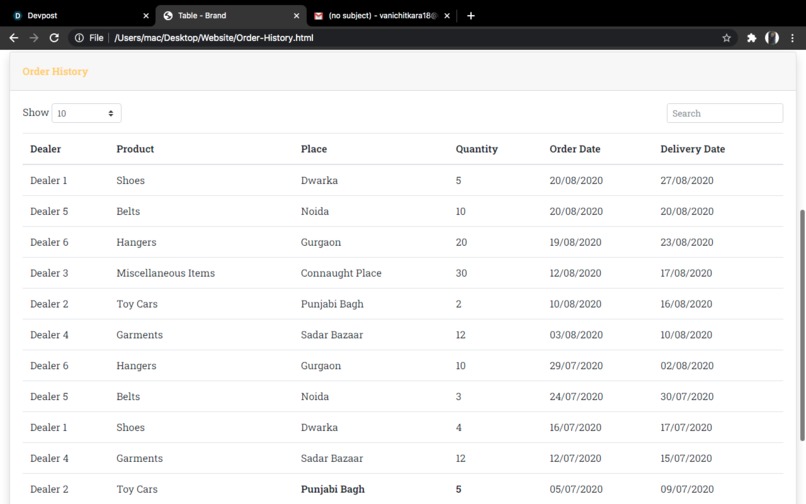Viewport: 806px width, 504px height.
Task: Click delivery date 09/07/2020
Action: pyautogui.click(x=687, y=489)
